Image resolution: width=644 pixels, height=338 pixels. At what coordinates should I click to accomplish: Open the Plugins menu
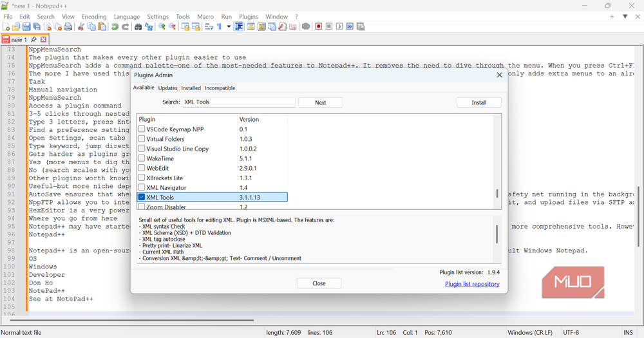point(249,17)
